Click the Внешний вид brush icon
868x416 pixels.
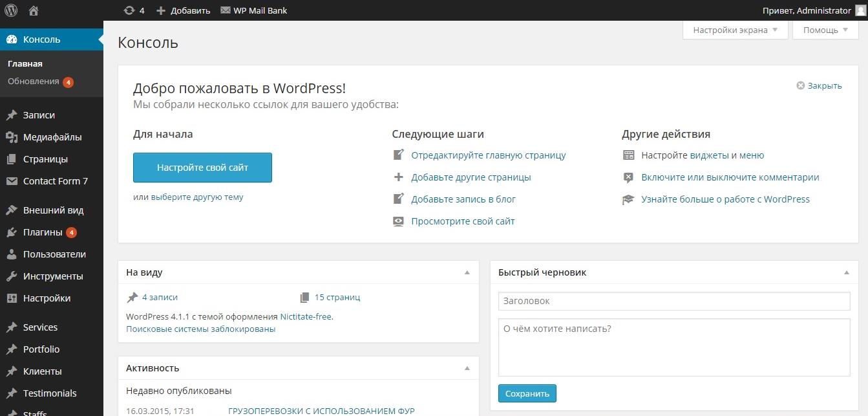pos(12,210)
